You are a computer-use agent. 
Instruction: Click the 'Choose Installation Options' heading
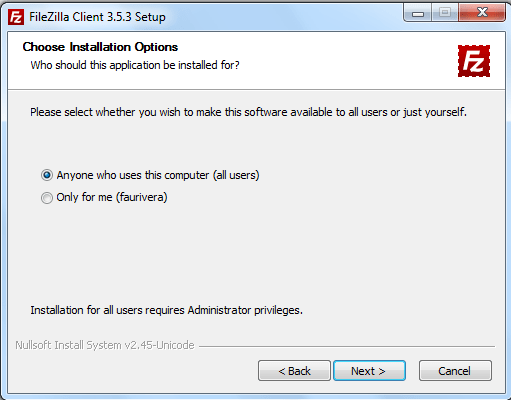tap(100, 47)
